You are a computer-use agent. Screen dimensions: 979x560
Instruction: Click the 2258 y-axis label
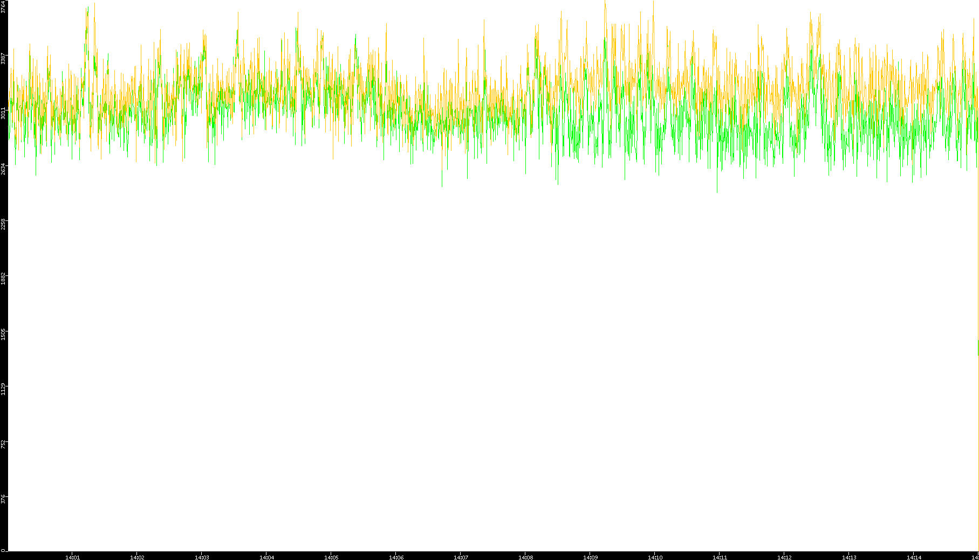tap(3, 223)
